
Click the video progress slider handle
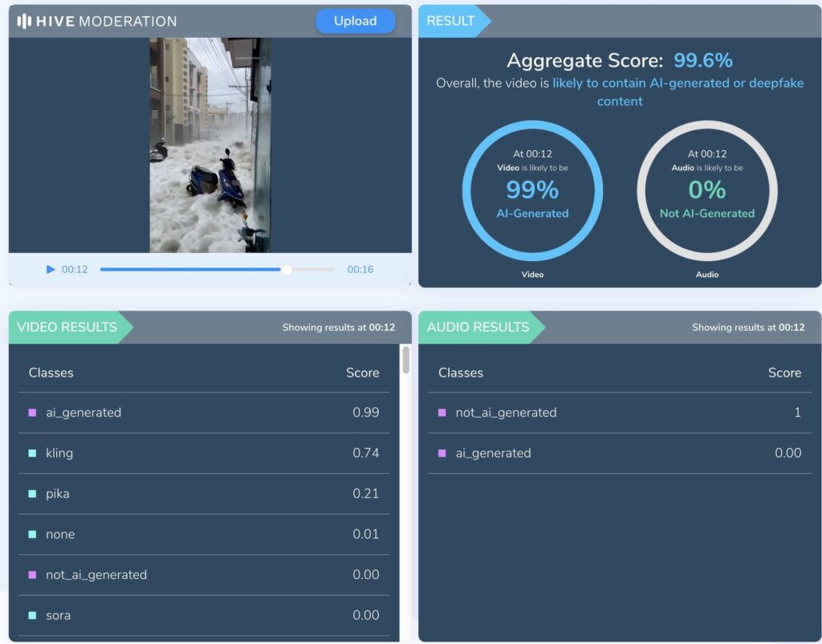[287, 270]
